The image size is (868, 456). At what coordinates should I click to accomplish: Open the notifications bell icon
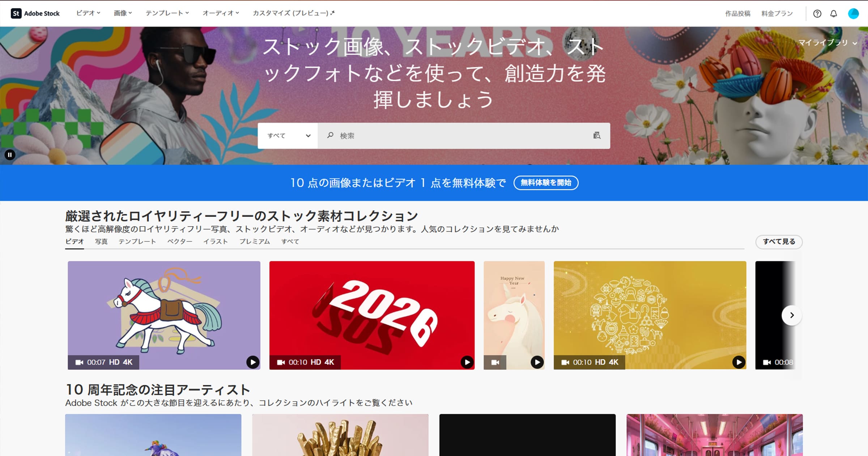(x=834, y=14)
